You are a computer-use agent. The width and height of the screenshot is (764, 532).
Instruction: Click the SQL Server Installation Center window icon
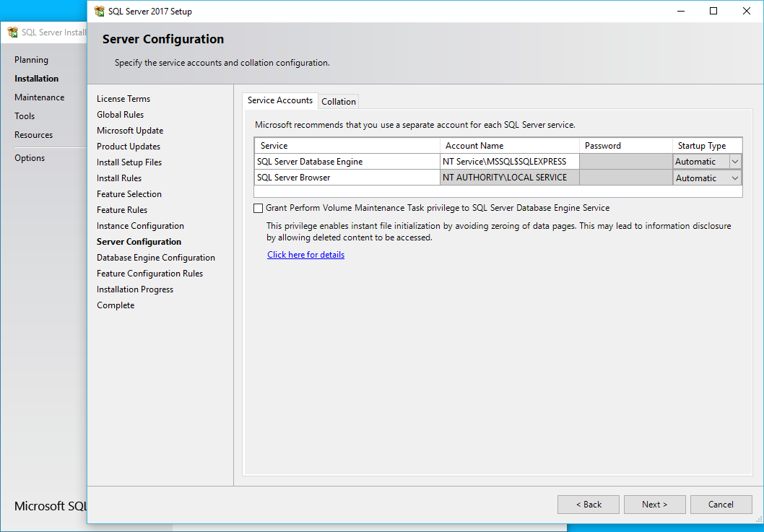pos(13,32)
